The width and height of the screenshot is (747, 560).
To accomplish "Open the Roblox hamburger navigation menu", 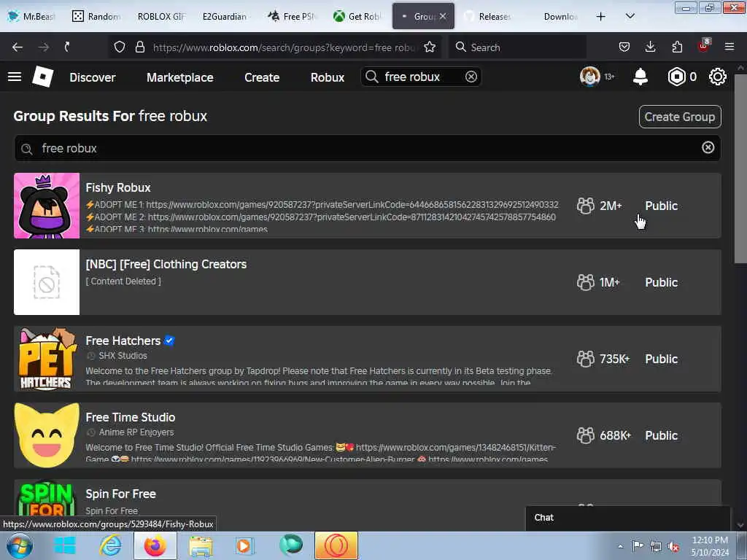I will click(x=15, y=77).
